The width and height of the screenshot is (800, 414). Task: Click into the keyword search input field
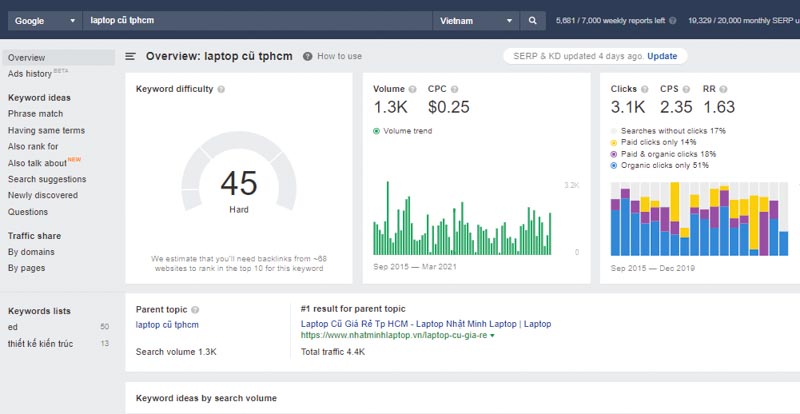[255, 20]
